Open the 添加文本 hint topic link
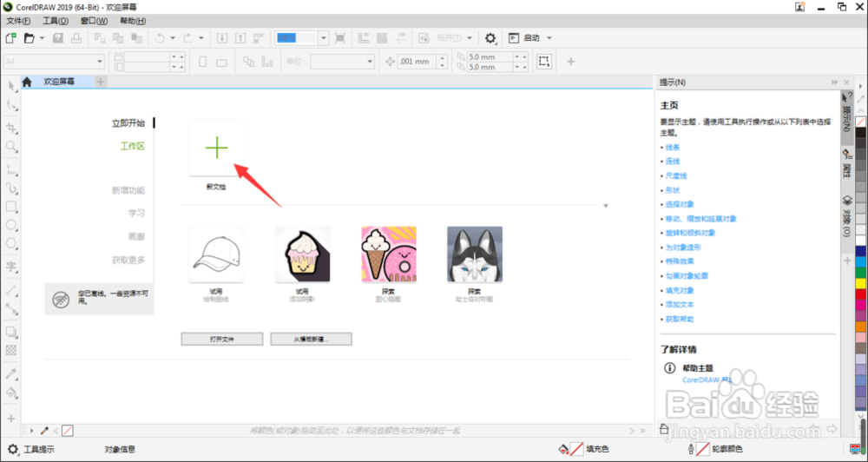Screen dimensions: 868x462 [x=680, y=305]
